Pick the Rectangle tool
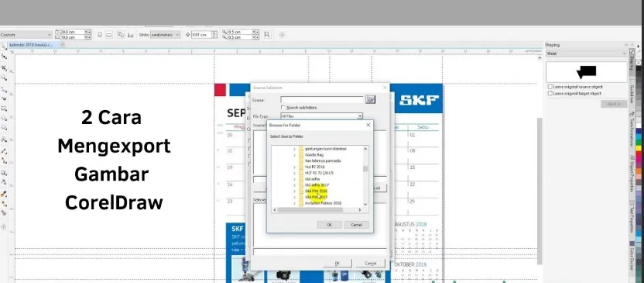 [5, 109]
